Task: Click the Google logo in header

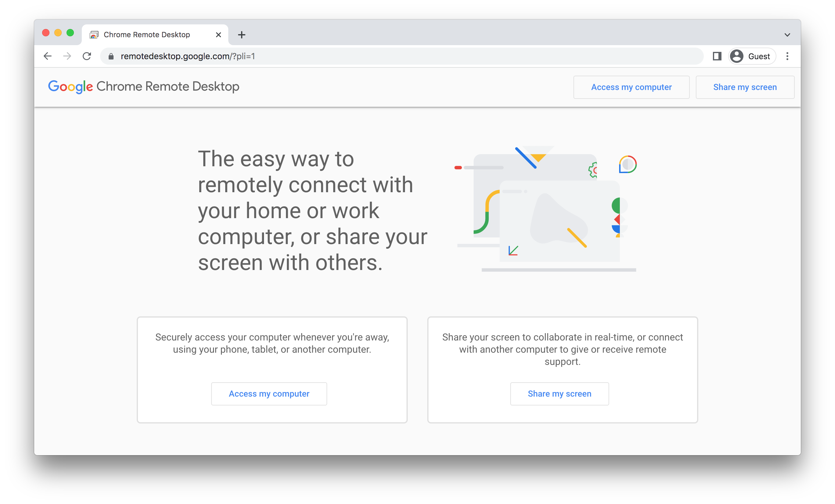Action: 70,87
